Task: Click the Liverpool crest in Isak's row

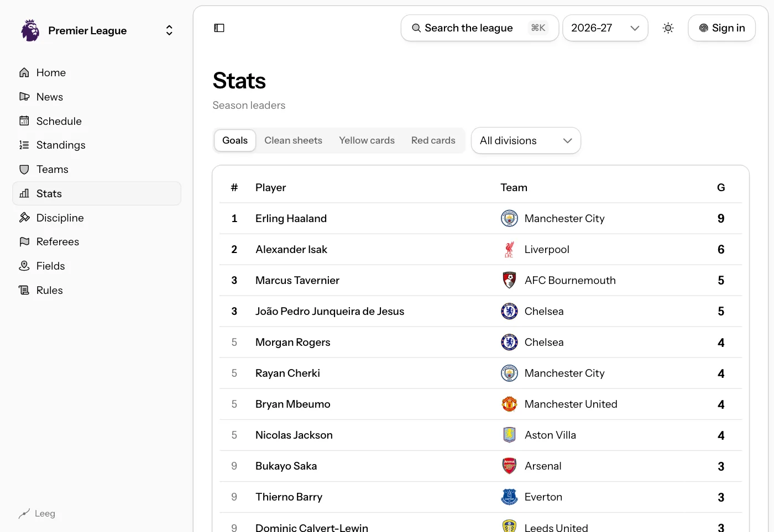Action: pos(509,249)
